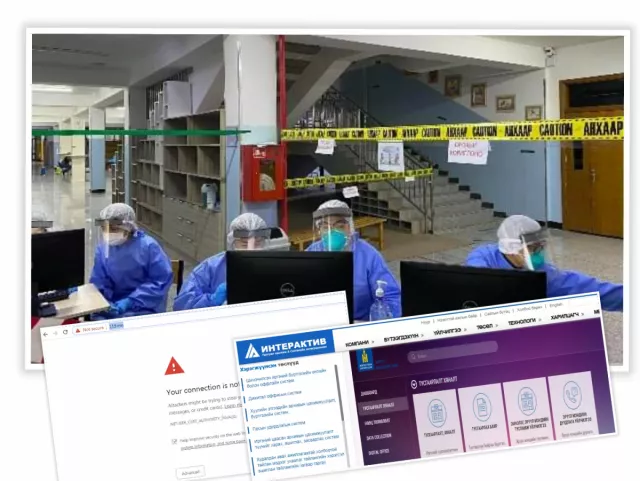Select the highlighted URL in address bar
640x481 pixels.
116,326
